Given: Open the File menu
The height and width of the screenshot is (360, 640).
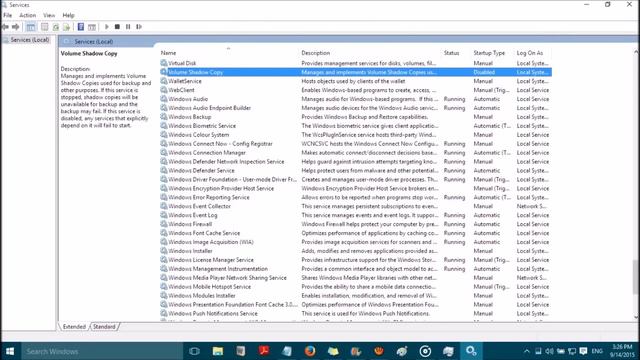Looking at the screenshot, I should tap(7, 16).
